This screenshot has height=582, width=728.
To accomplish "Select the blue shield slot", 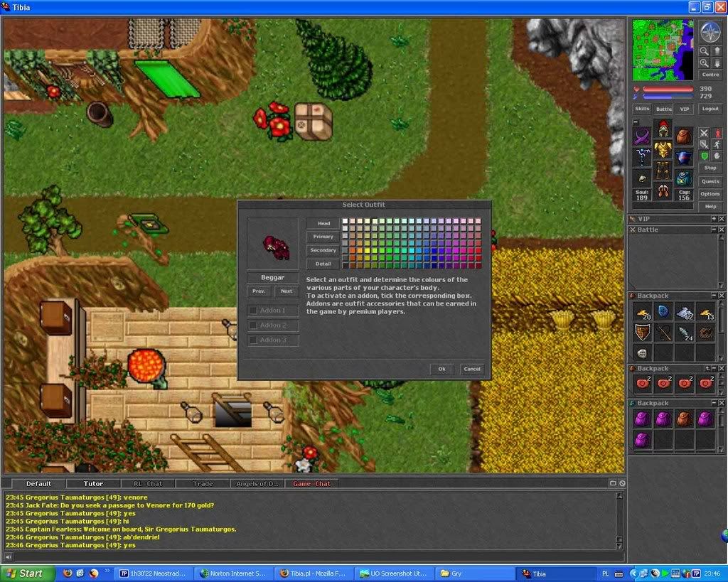I will [684, 158].
